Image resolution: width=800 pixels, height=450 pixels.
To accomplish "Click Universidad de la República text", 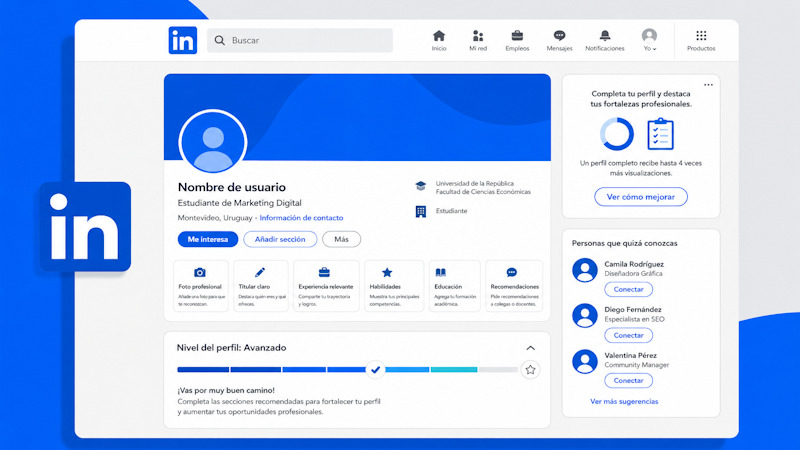I will (474, 184).
